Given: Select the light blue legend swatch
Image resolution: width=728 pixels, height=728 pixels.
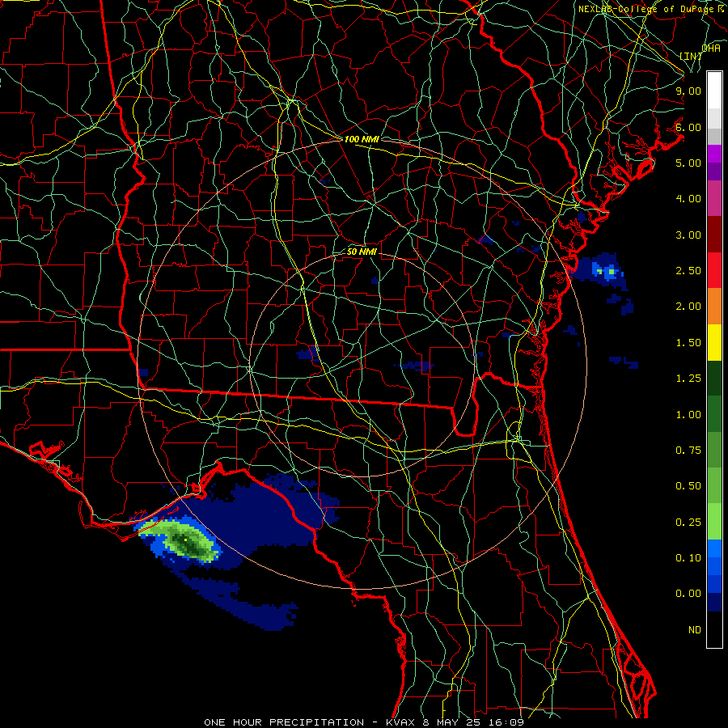Looking at the screenshot, I should click(714, 548).
